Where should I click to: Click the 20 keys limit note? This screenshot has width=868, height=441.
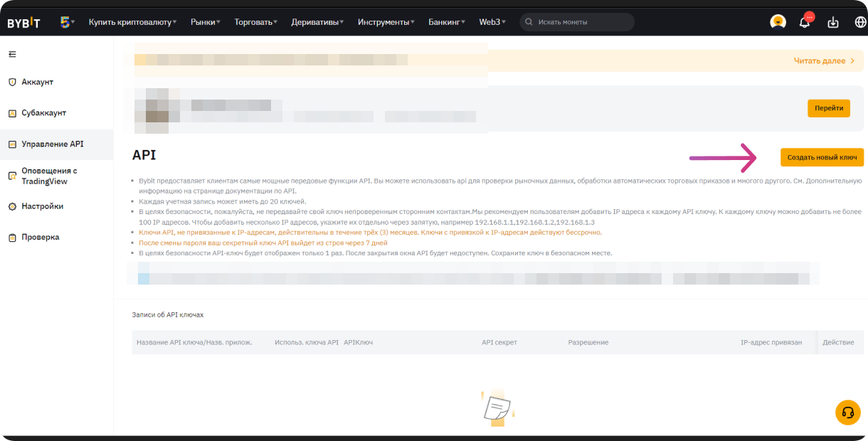[x=222, y=202]
